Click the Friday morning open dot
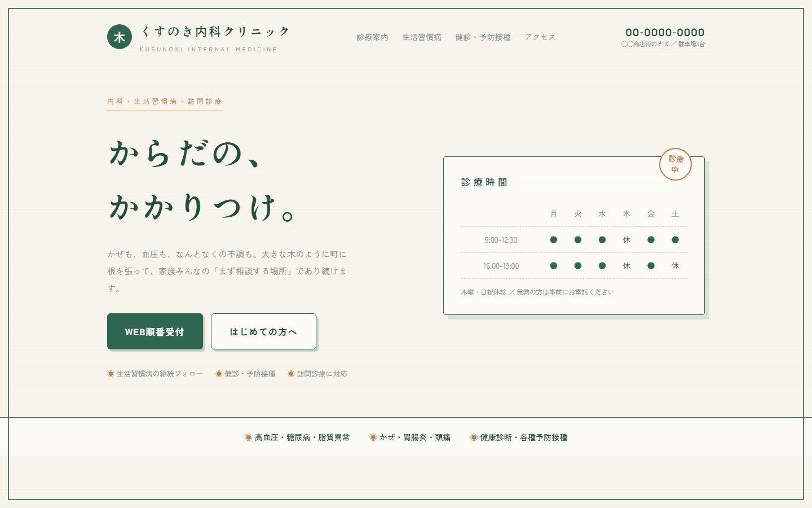Screen dimensions: 812x508 (651, 240)
